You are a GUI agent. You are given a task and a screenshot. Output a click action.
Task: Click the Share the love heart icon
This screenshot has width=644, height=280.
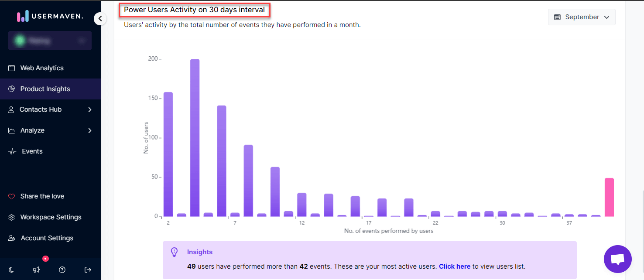point(12,196)
